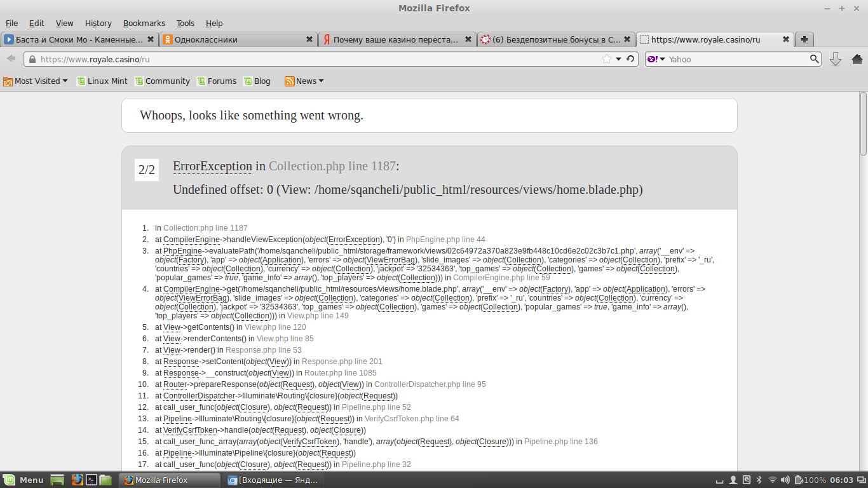
Task: Open the Most Visited dropdown
Action: (x=35, y=81)
